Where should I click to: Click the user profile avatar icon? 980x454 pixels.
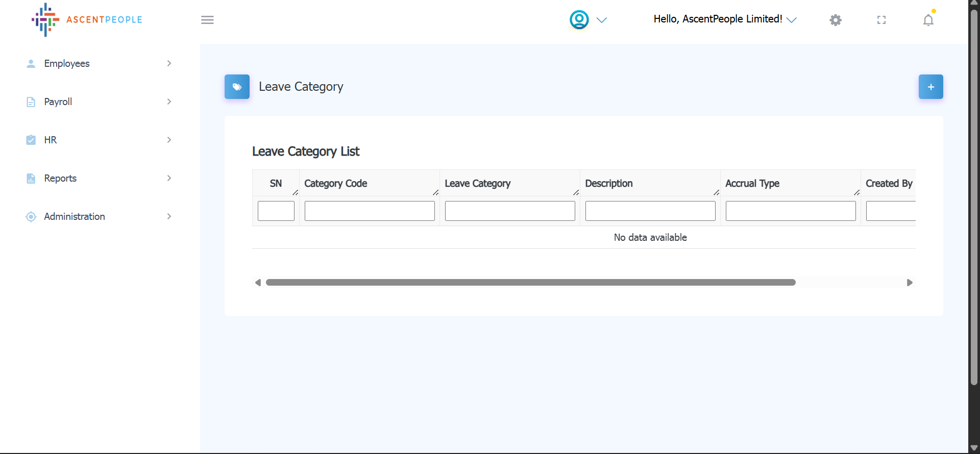(579, 20)
